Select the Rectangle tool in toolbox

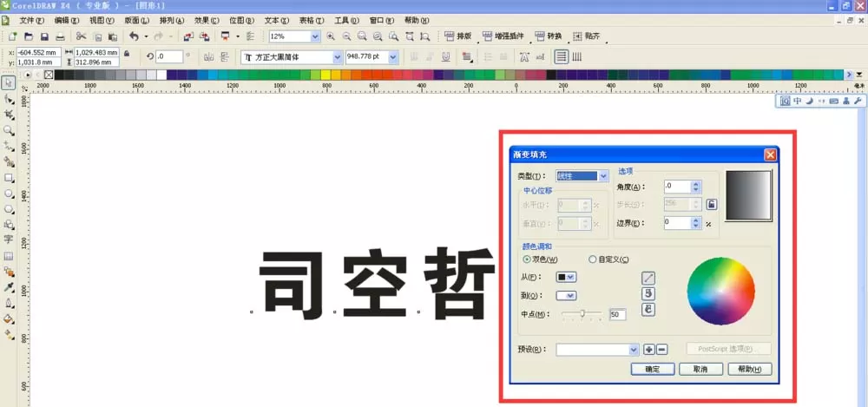pos(9,178)
